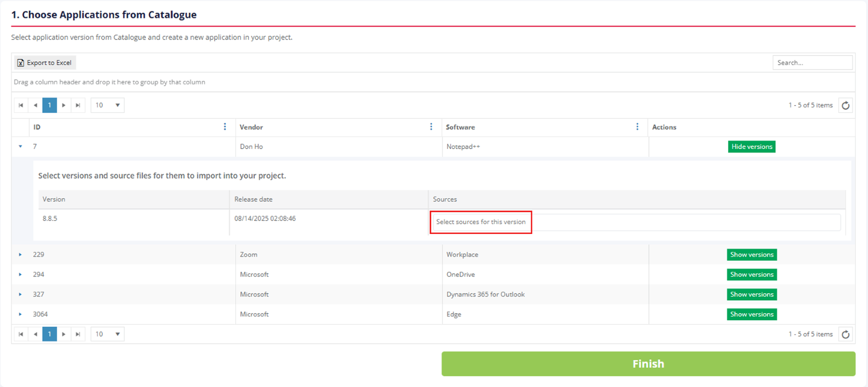The image size is (868, 387).
Task: Click the Export to Excel button
Action: coord(45,63)
